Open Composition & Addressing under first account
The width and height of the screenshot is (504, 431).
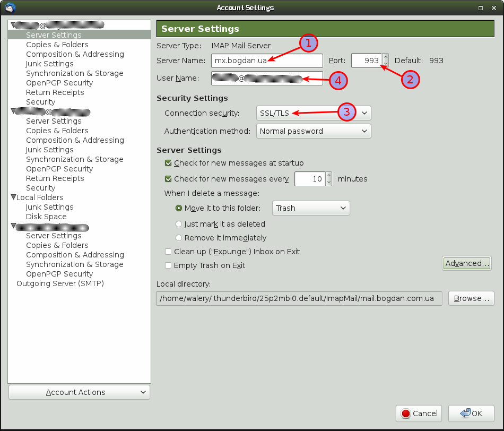(x=75, y=54)
